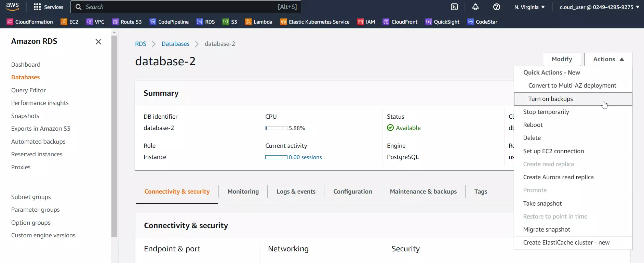Image resolution: width=644 pixels, height=263 pixels.
Task: Open the Elastic Kubernetes Service shortcut
Action: click(x=315, y=22)
